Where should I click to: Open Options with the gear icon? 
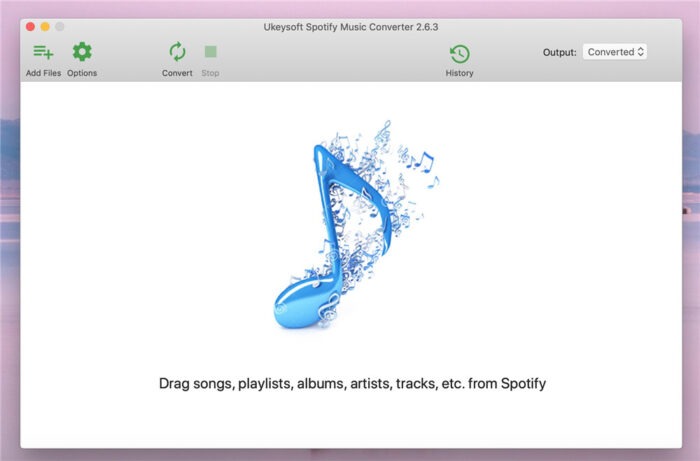82,52
